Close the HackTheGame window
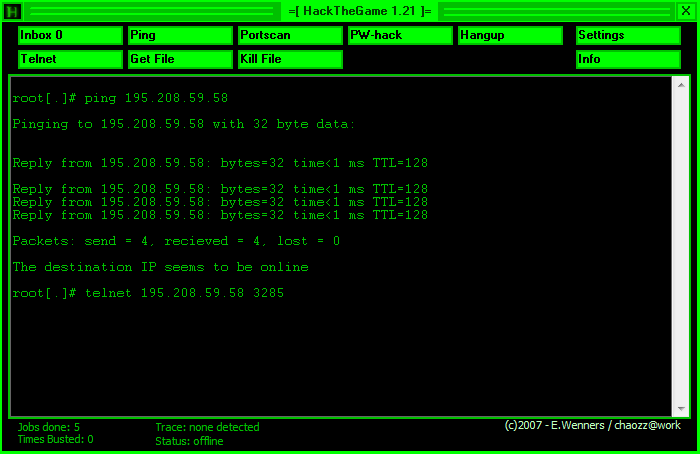Image resolution: width=700 pixels, height=454 pixels. [686, 11]
